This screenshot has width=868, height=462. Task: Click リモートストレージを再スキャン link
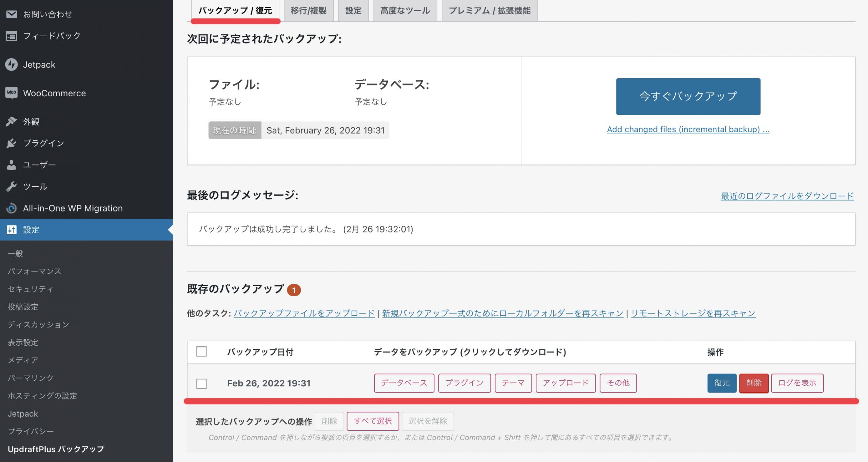pyautogui.click(x=693, y=313)
